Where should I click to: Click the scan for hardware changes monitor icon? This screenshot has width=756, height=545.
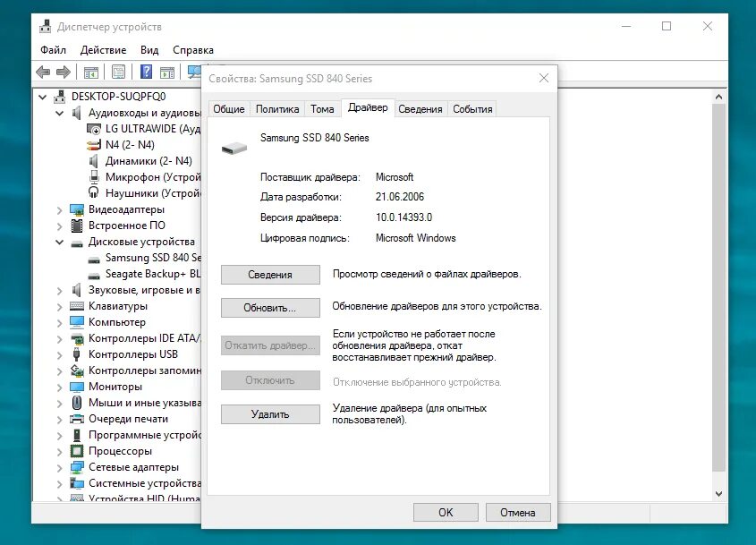[194, 72]
